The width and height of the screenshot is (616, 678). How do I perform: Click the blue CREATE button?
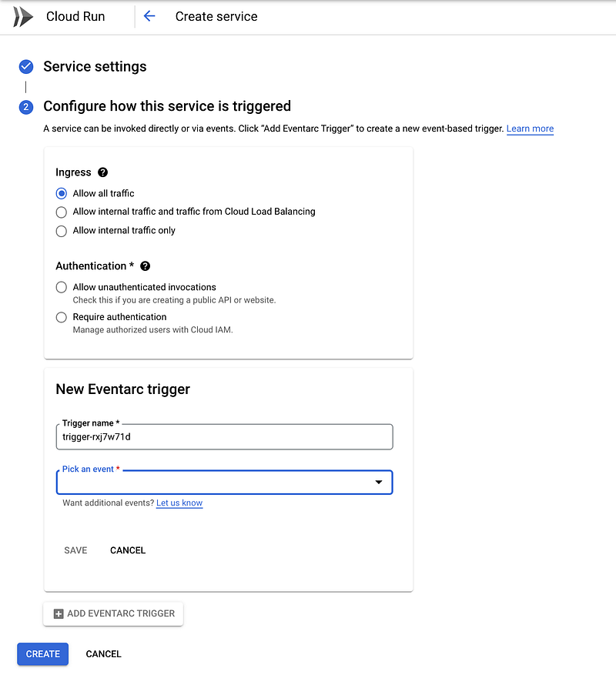tap(43, 654)
